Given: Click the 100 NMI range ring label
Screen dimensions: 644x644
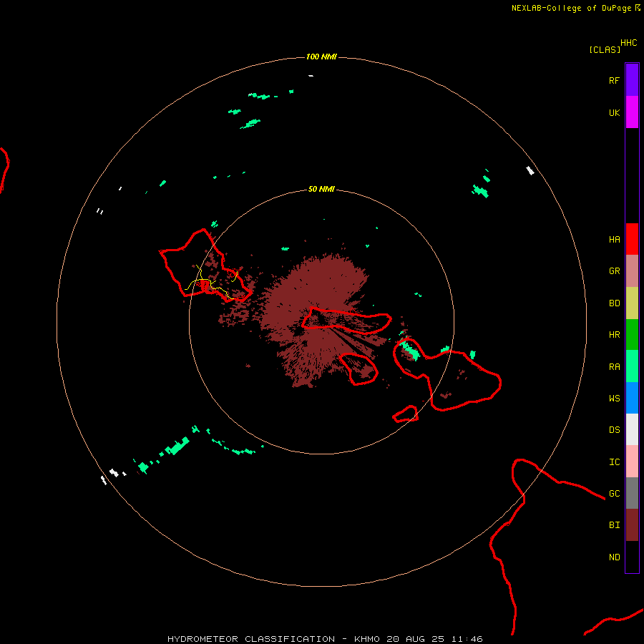Looking at the screenshot, I should click(x=321, y=57).
